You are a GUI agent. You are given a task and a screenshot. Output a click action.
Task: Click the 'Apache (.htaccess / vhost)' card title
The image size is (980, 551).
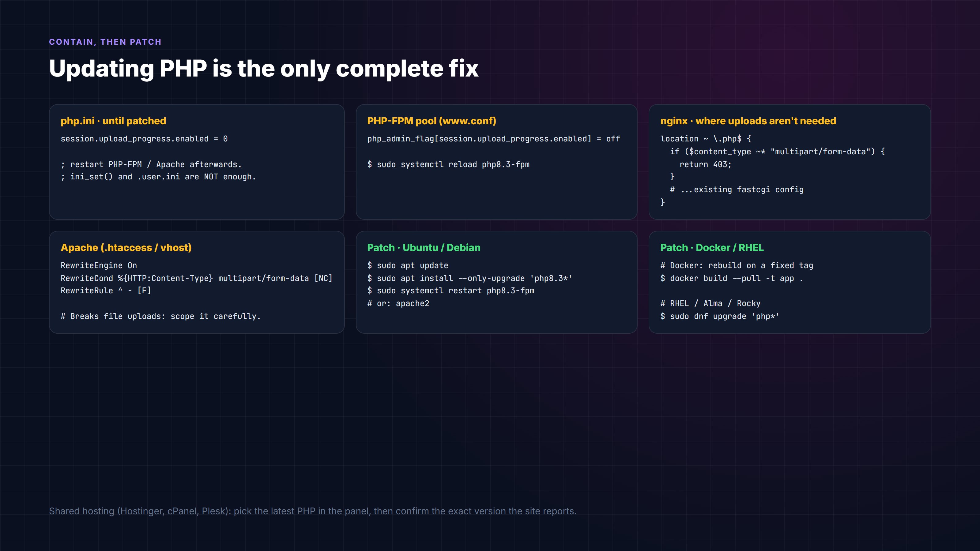click(126, 248)
